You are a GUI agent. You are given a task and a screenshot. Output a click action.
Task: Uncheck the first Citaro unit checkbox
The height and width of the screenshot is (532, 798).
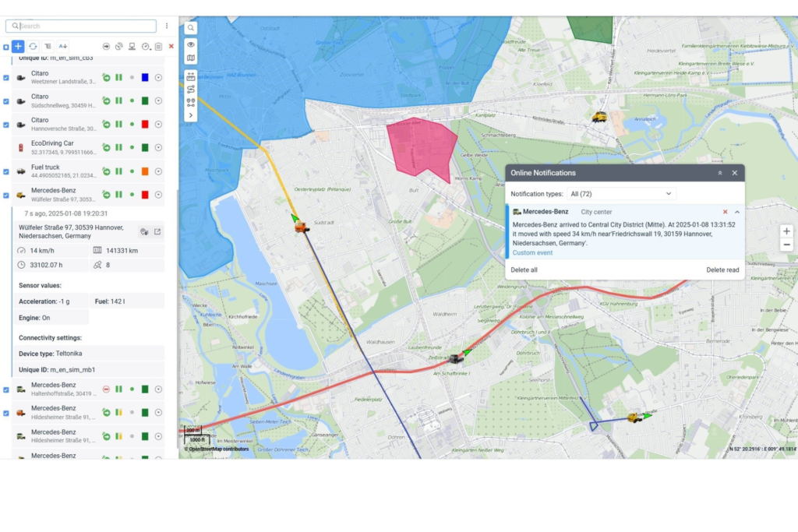tap(6, 77)
